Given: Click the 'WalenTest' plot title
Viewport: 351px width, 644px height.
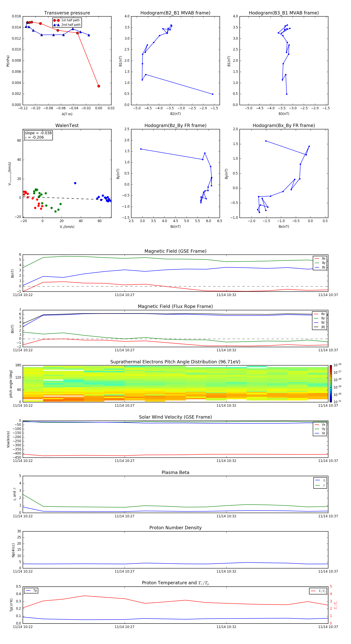Looking at the screenshot, I should click(x=67, y=125).
